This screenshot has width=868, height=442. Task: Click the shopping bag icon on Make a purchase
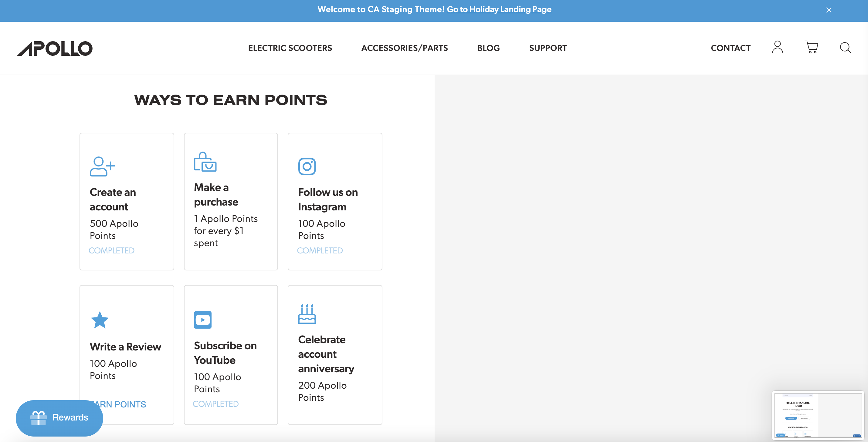205,162
